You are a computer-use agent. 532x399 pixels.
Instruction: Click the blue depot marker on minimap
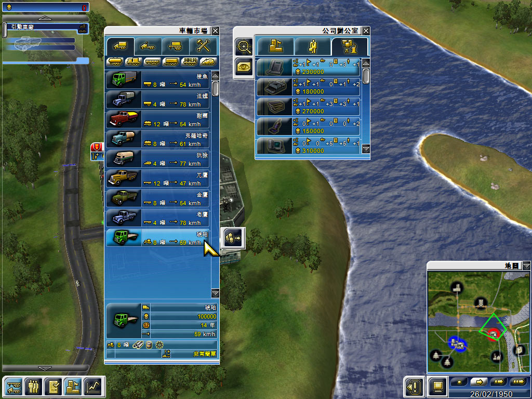[x=458, y=344]
